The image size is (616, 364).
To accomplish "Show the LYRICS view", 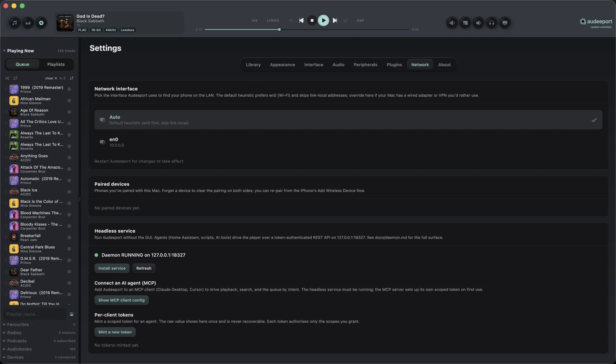I will [273, 20].
